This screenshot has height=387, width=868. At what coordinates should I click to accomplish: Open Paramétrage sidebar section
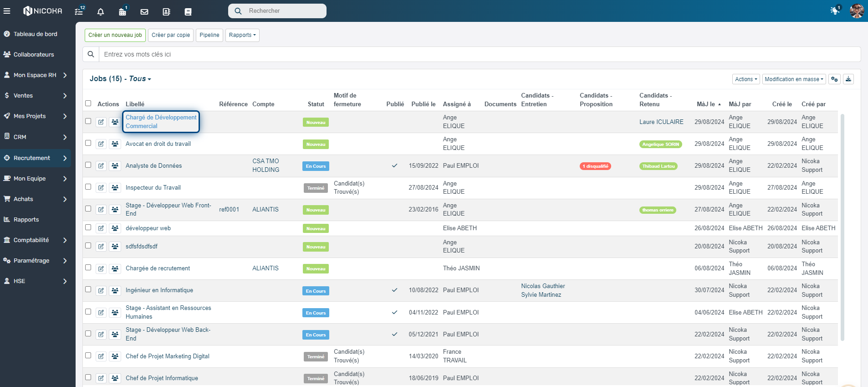[x=36, y=261]
